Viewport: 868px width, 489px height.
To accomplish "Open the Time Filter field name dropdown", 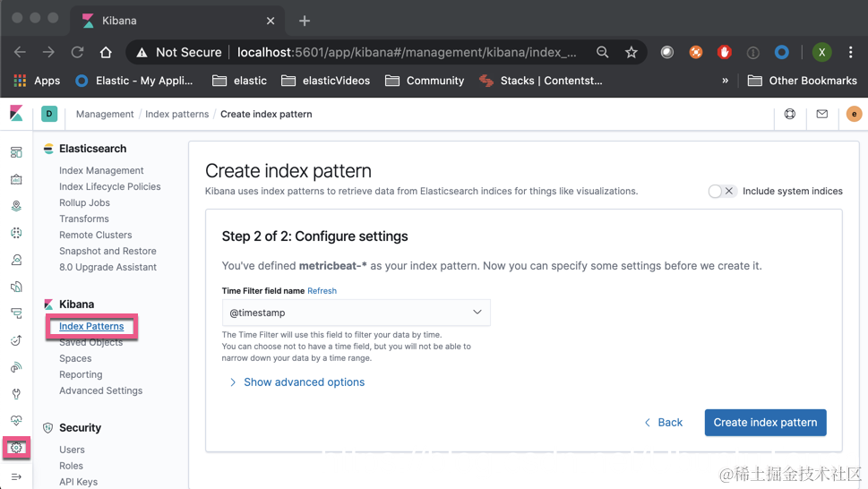I will 356,312.
